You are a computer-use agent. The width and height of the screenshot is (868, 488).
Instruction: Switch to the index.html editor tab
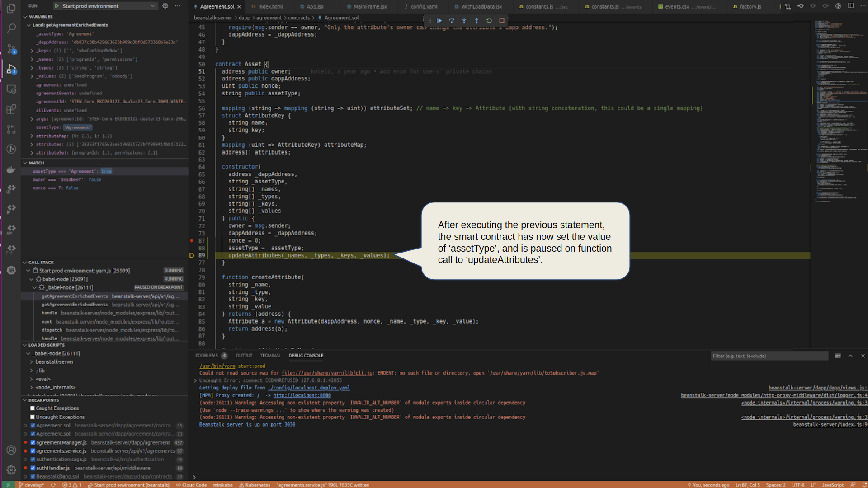tap(270, 6)
